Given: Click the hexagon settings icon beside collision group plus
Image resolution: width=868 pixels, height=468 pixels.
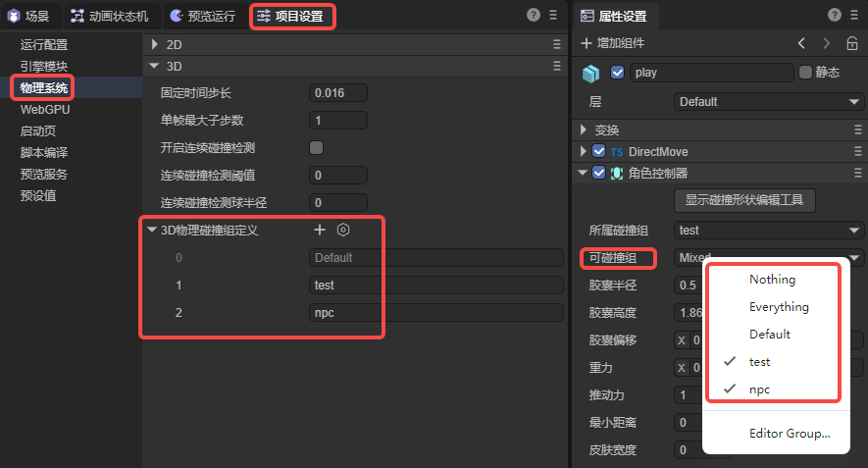Looking at the screenshot, I should (x=343, y=230).
